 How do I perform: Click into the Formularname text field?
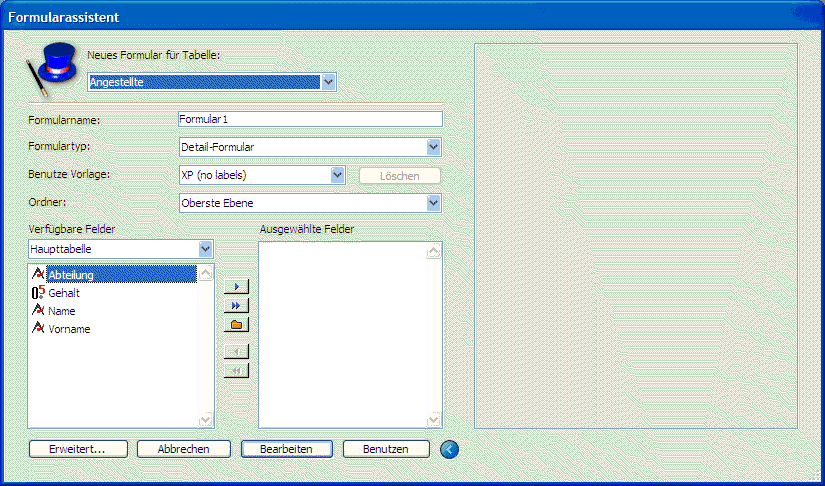pyautogui.click(x=309, y=119)
